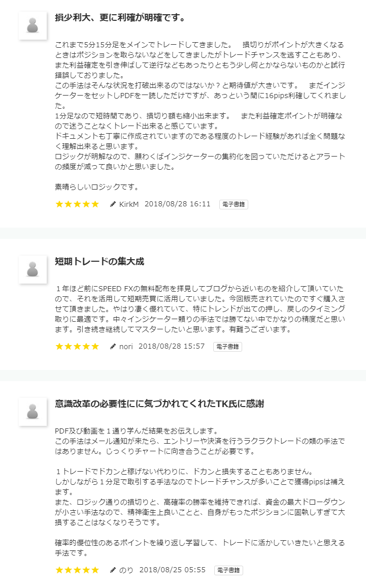366x588 pixels.
Task: Click pencil icon beside nori
Action: click(x=113, y=347)
